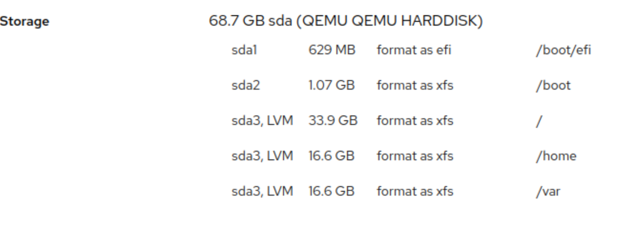Click 'format as xfs' in the /var row
The height and width of the screenshot is (235, 644).
pos(414,191)
